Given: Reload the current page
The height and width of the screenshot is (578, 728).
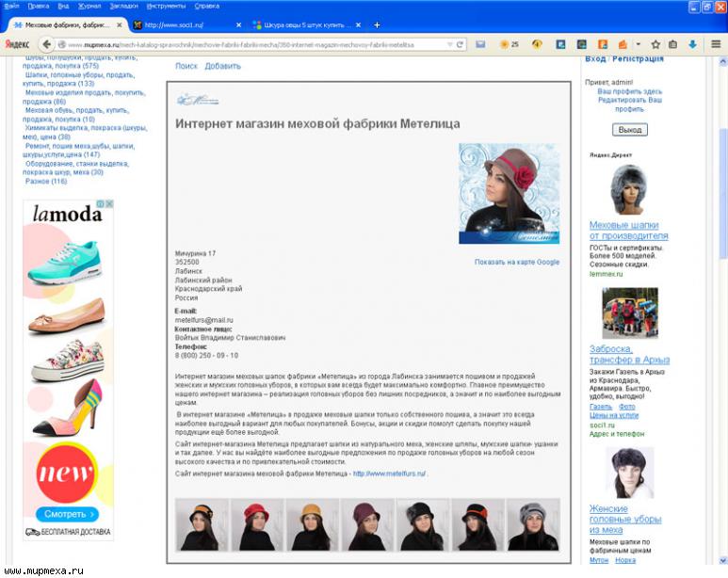Looking at the screenshot, I should tap(460, 44).
